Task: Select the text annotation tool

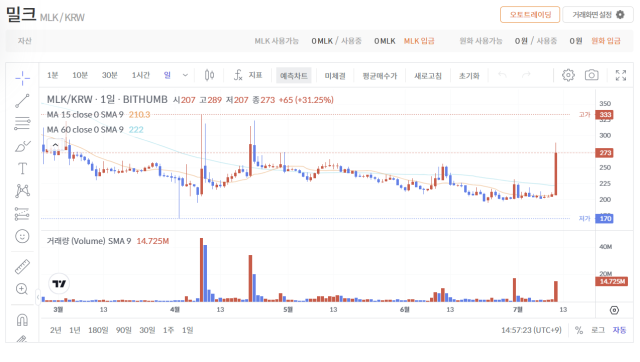Action: 22,169
